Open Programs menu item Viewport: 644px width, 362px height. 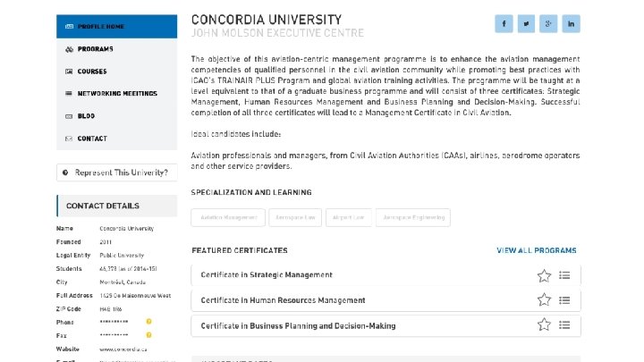click(116, 49)
